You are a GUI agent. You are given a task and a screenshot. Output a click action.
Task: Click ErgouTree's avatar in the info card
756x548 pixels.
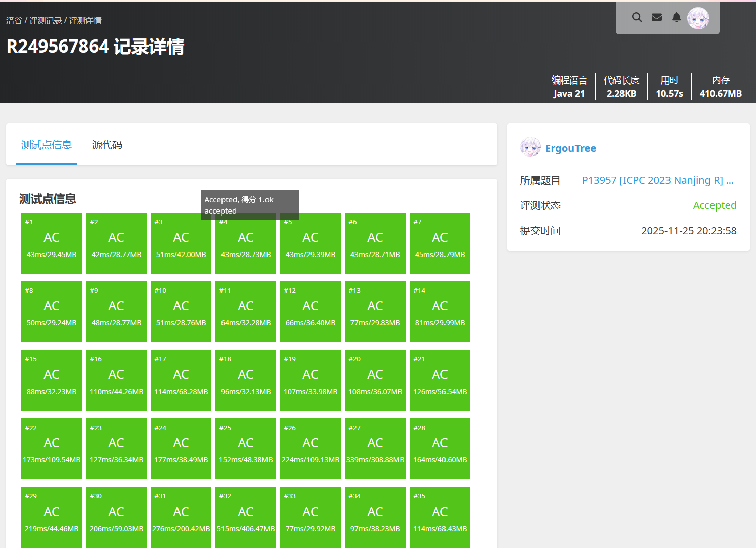530,147
